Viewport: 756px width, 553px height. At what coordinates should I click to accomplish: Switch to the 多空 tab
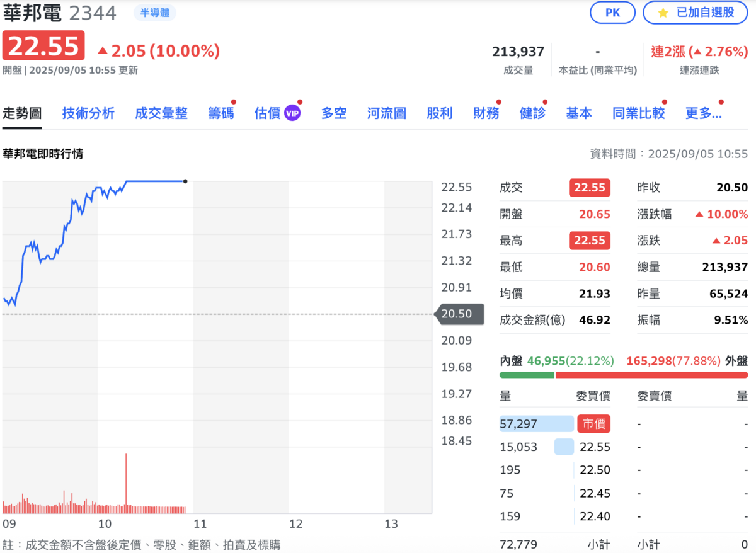pos(334,113)
